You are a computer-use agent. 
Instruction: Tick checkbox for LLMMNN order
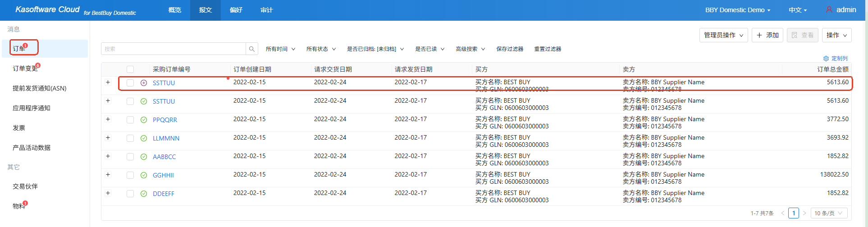[x=130, y=138]
